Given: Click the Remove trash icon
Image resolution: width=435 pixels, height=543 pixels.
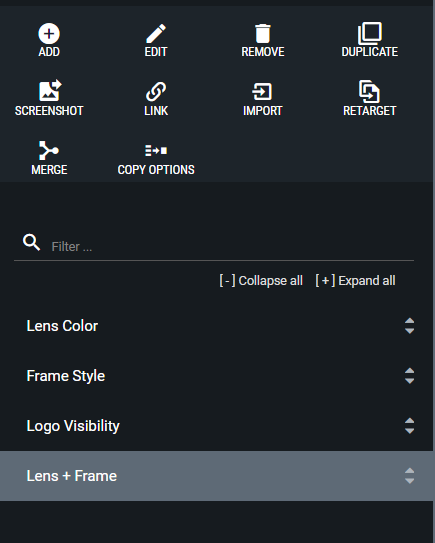Looking at the screenshot, I should pyautogui.click(x=263, y=34).
